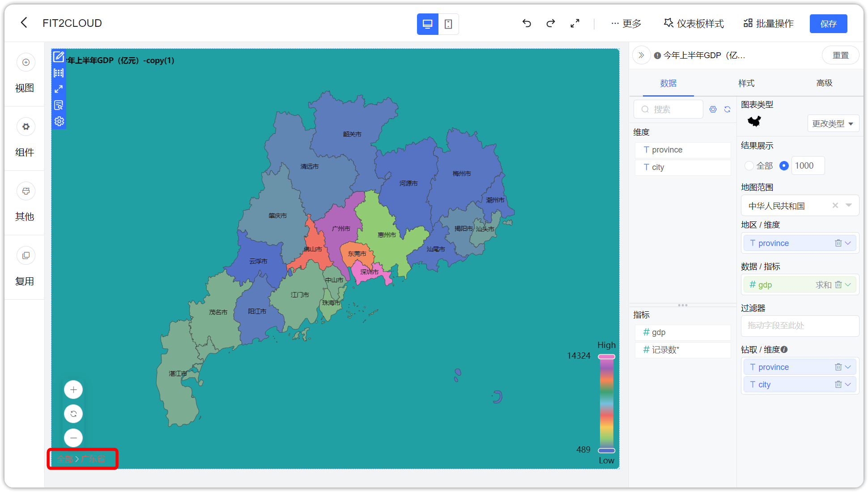Switch to the 样式 tab
The width and height of the screenshot is (868, 492).
pos(746,83)
